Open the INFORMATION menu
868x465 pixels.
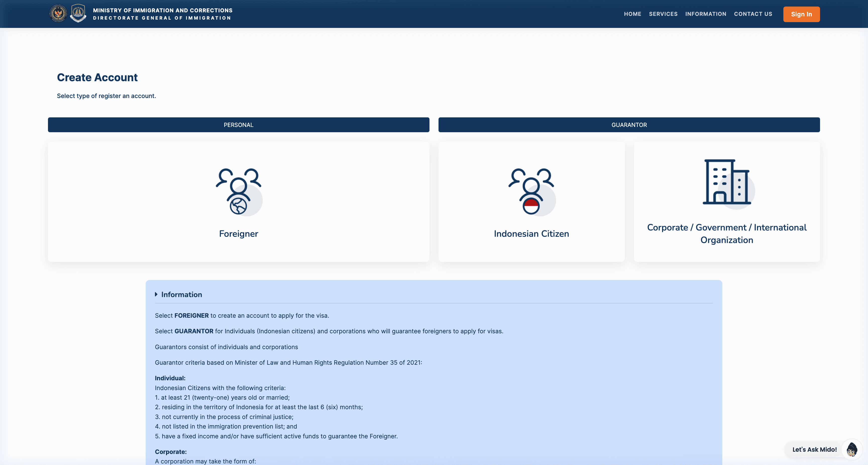click(x=706, y=14)
